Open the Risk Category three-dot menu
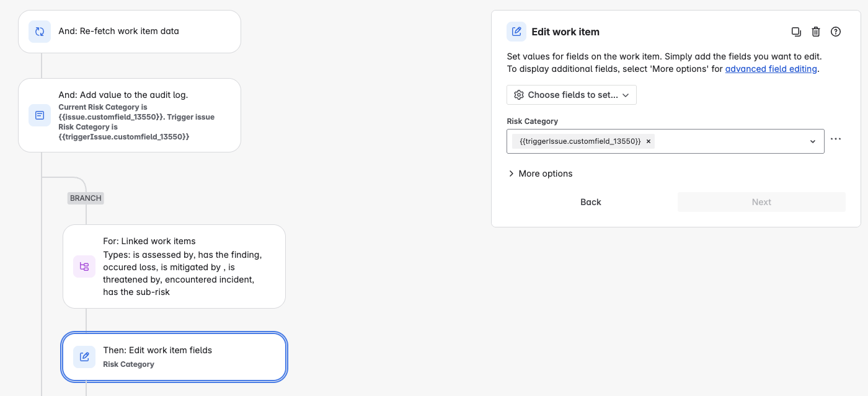 (x=836, y=139)
